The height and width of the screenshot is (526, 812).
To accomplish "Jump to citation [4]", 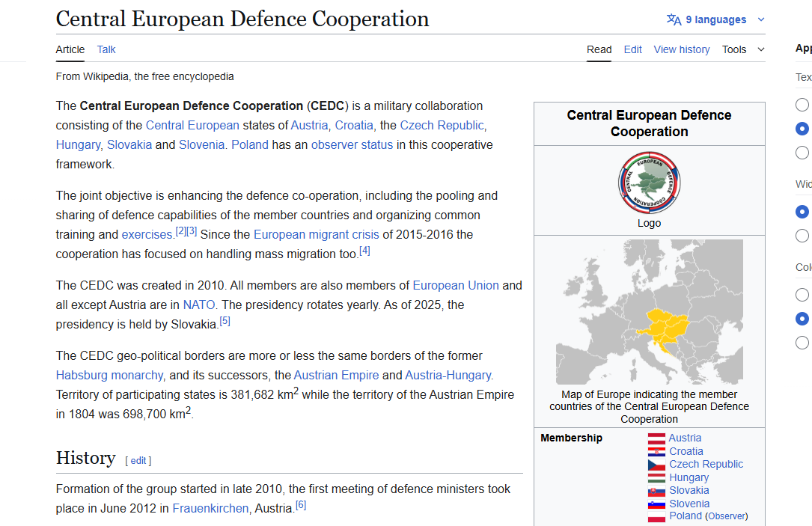I will point(364,251).
